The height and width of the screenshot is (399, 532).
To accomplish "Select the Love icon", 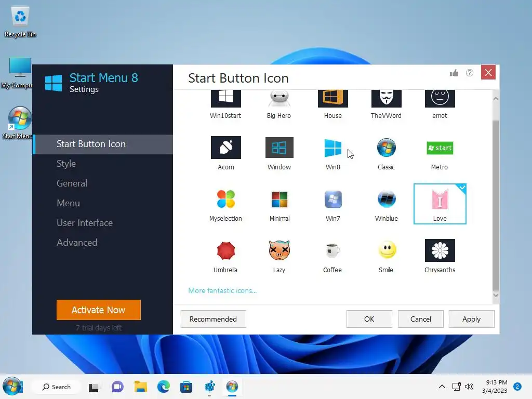I will [x=440, y=204].
